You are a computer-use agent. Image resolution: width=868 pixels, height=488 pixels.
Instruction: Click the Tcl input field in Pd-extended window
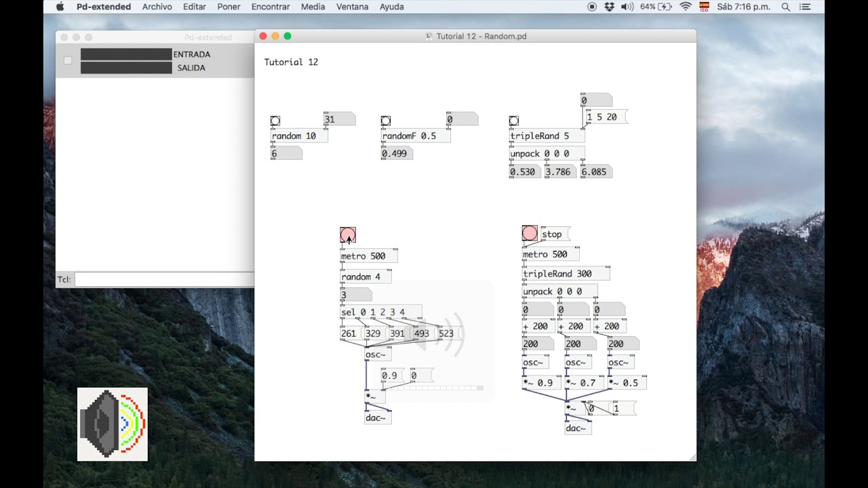coord(164,279)
